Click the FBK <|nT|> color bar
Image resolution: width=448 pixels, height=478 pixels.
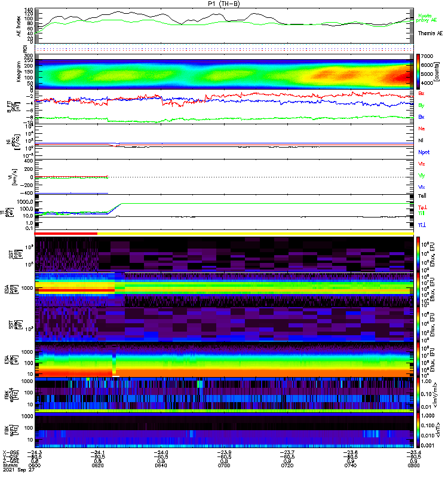point(418,430)
